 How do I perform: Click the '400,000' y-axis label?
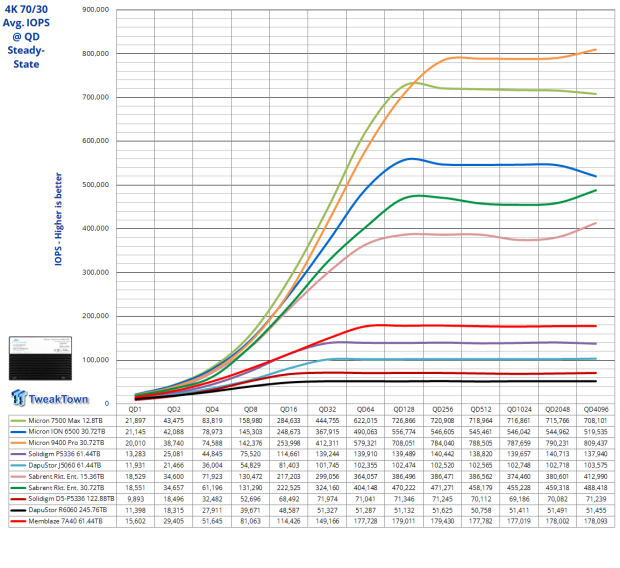[95, 229]
